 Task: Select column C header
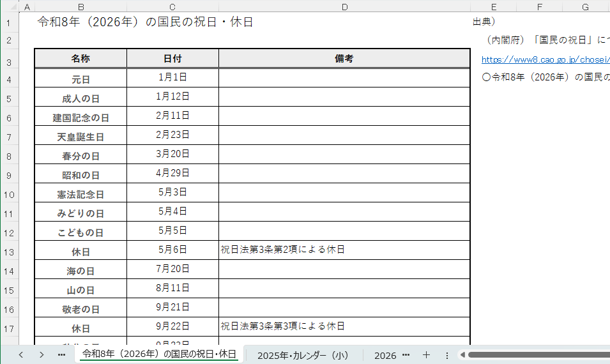pyautogui.click(x=172, y=7)
